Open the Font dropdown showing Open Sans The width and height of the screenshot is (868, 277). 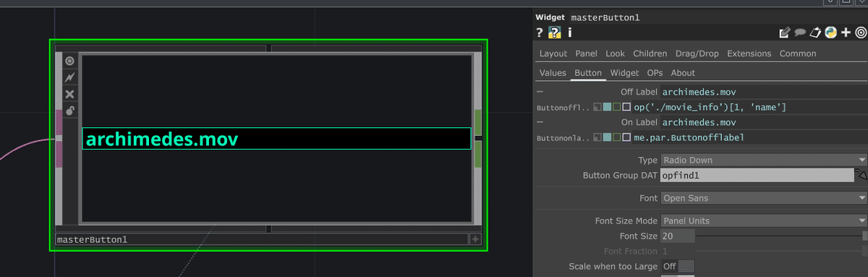[764, 197]
